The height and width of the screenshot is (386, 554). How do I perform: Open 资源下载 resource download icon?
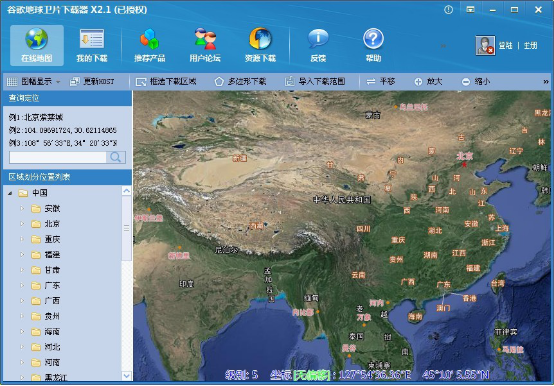(260, 38)
